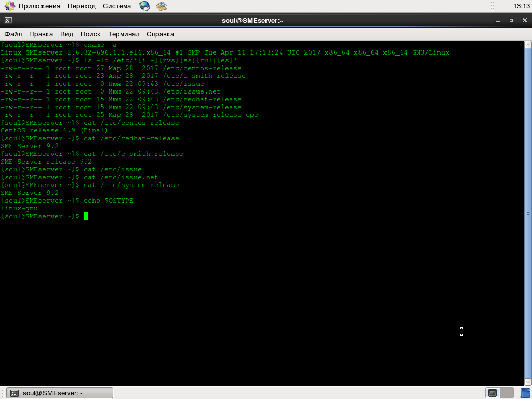Open the Правка menu
The image size is (532, 399).
click(x=41, y=34)
